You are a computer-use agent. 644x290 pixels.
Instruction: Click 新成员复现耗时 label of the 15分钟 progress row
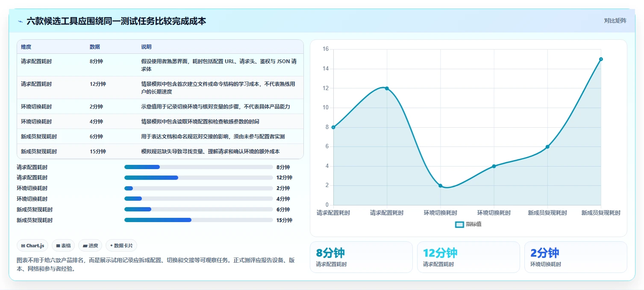[x=35, y=220]
